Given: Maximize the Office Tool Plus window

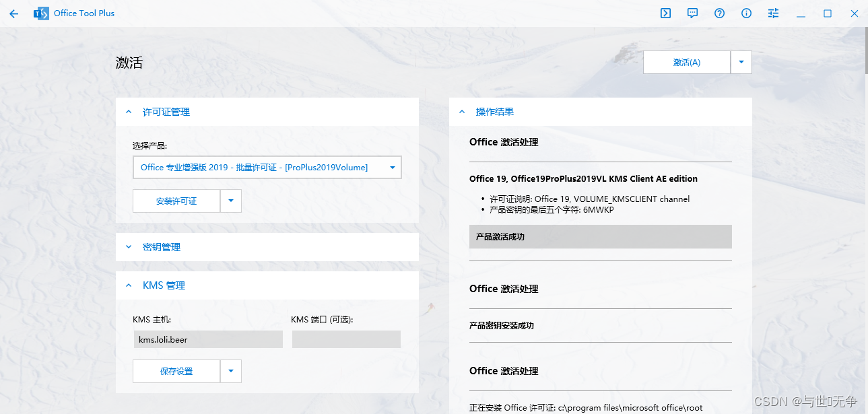Looking at the screenshot, I should [x=828, y=13].
